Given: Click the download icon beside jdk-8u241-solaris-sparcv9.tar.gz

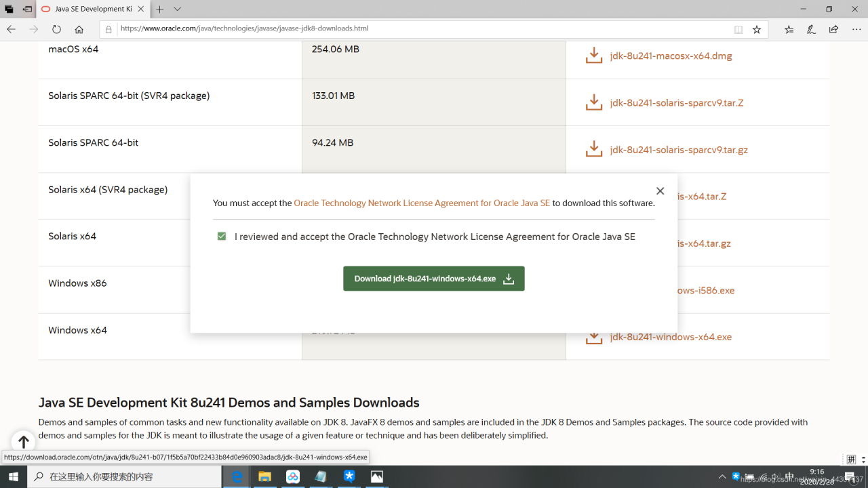Looking at the screenshot, I should (x=593, y=149).
